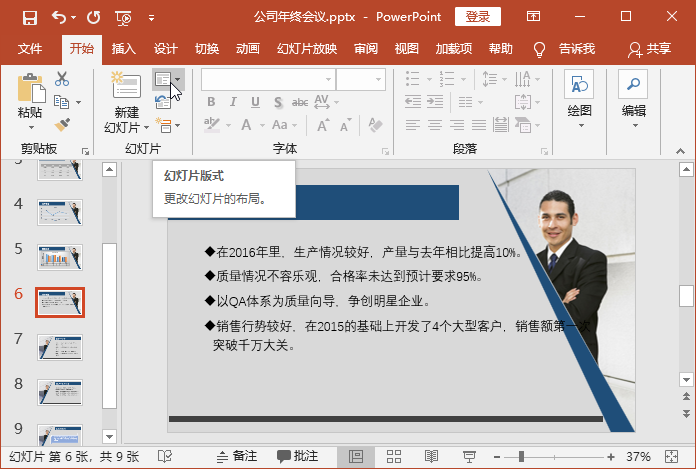Screen dimensions: 696x469
Task: Switch to the 加载项 tab
Action: tap(454, 48)
